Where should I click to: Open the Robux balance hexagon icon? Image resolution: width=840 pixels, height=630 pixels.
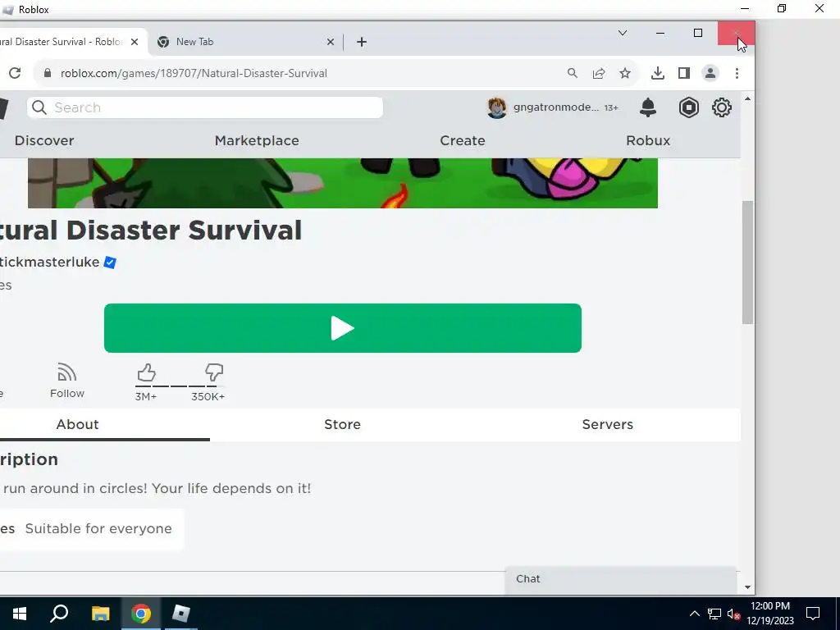(x=688, y=107)
